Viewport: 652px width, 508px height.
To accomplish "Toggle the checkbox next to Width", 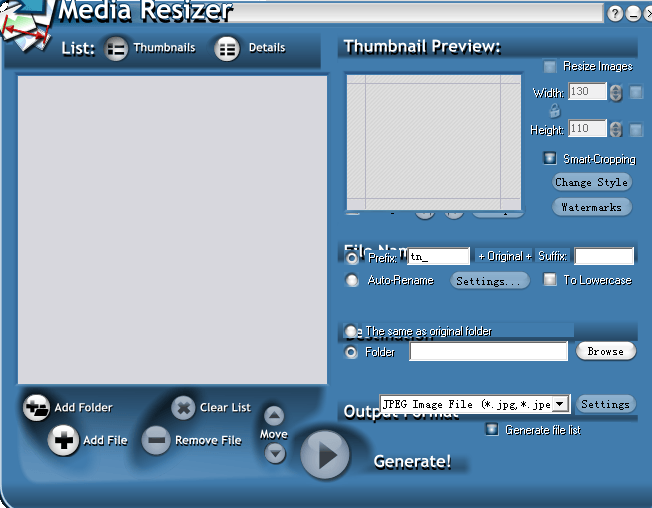I will click(636, 92).
